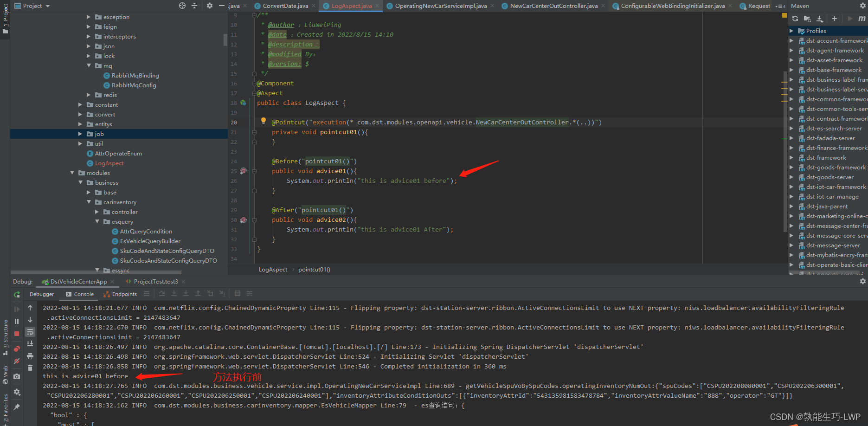Stop the process with the red square icon
Image resolution: width=868 pixels, height=426 pixels.
tap(17, 333)
